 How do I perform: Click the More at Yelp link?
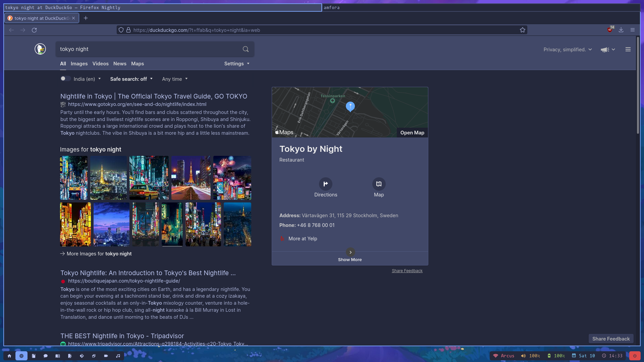tap(303, 239)
